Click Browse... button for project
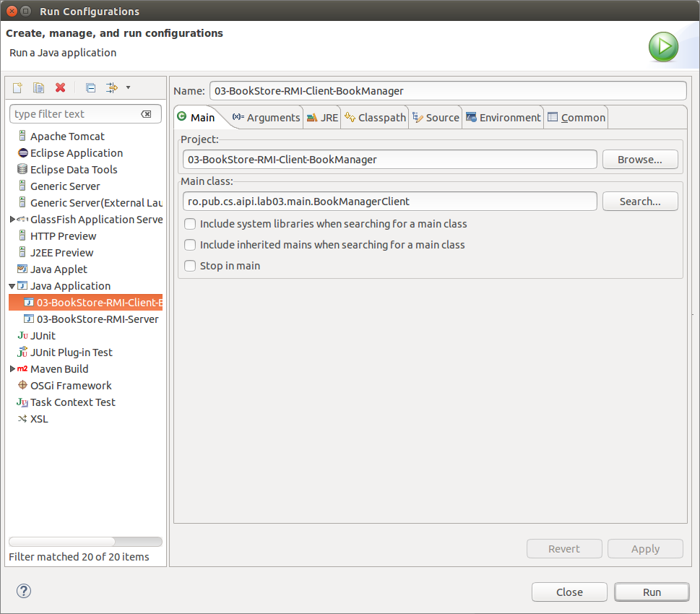 coord(640,160)
